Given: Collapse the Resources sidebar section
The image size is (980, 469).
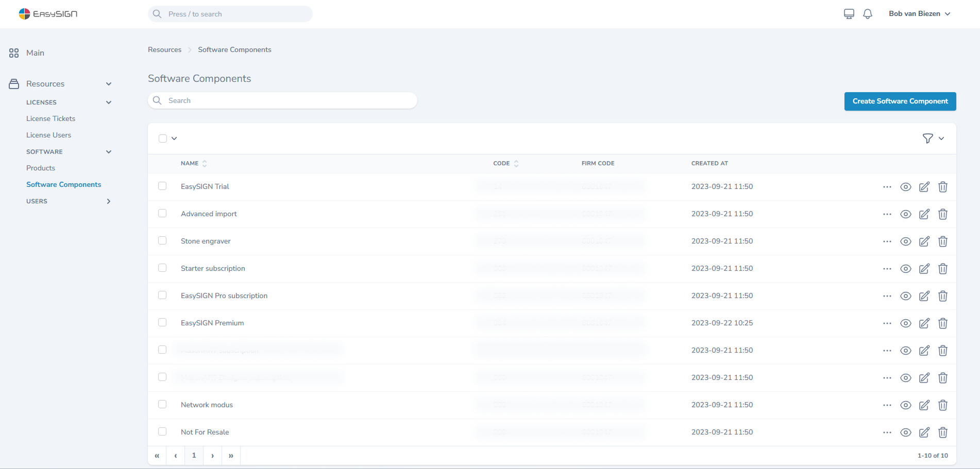Looking at the screenshot, I should 109,84.
